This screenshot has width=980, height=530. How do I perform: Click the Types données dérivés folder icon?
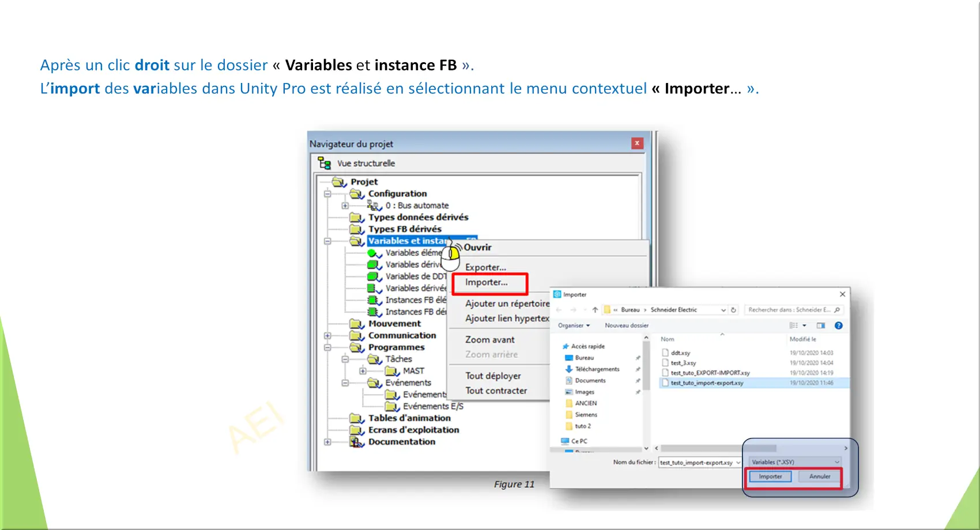click(357, 218)
